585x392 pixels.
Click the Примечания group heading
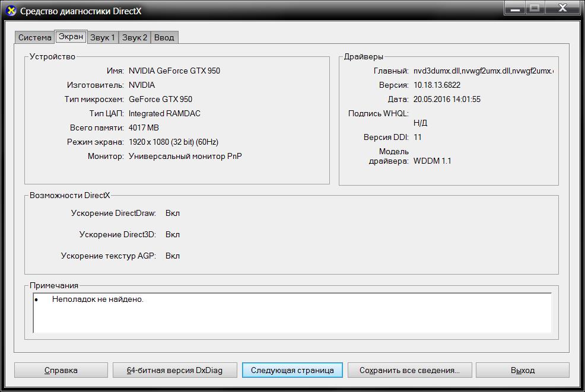click(54, 286)
